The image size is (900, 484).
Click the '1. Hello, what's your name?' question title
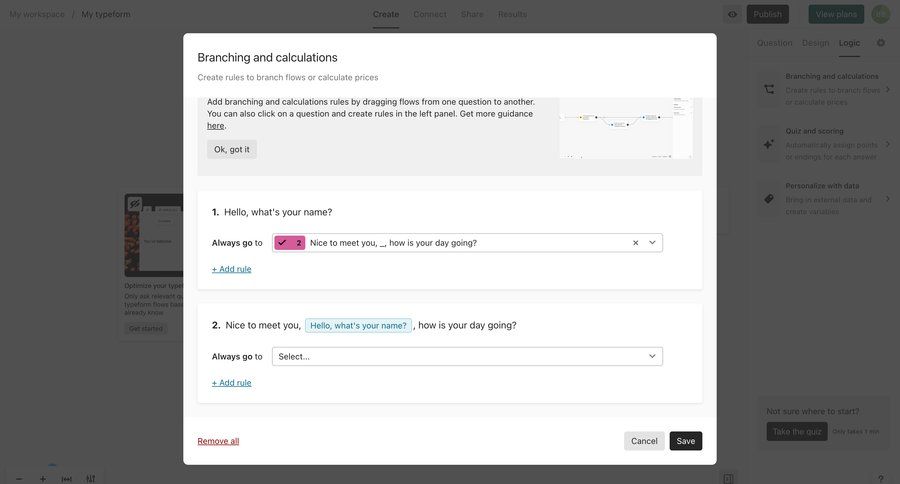[272, 212]
